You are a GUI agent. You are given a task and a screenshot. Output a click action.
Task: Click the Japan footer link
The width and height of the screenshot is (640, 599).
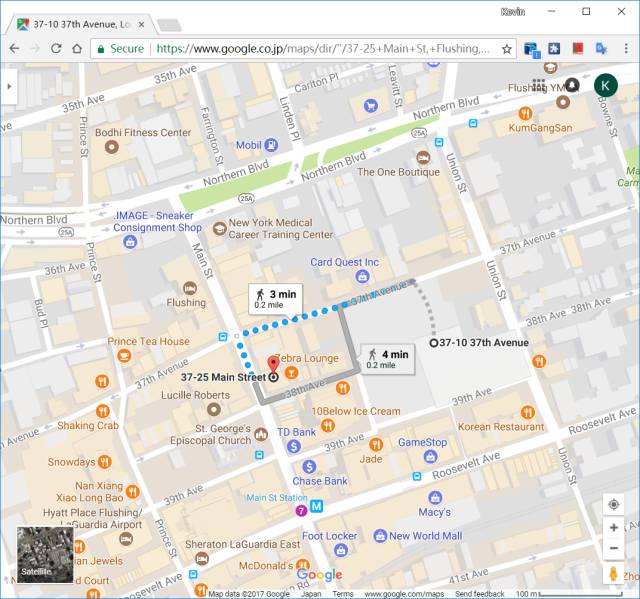point(311,594)
